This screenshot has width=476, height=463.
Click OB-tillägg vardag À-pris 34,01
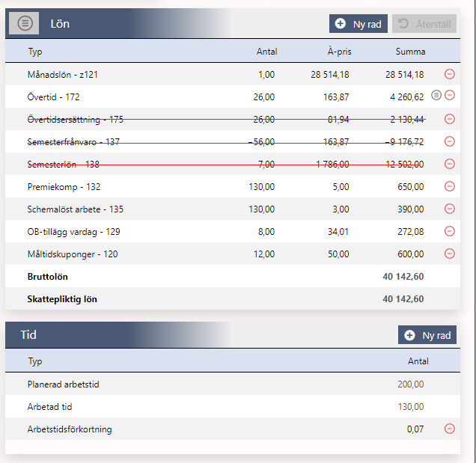[338, 232]
